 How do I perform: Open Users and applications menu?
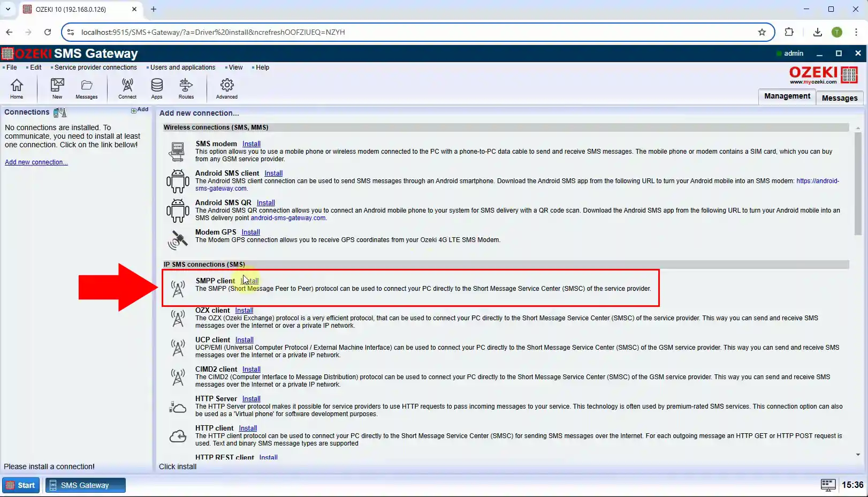(182, 67)
